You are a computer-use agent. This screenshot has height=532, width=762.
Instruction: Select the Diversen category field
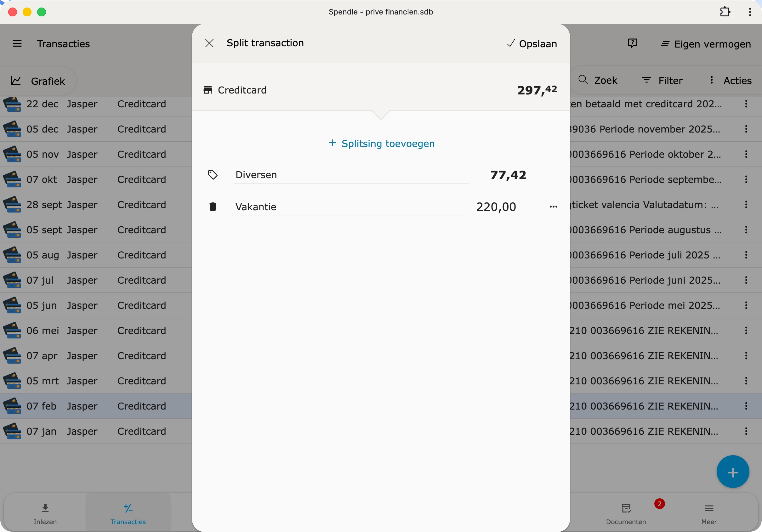pyautogui.click(x=351, y=175)
